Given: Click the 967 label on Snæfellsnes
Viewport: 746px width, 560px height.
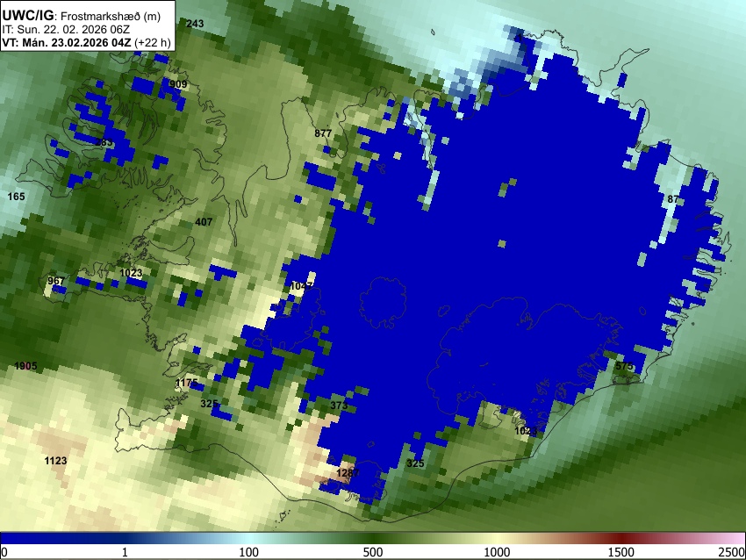Looking at the screenshot, I should (x=55, y=281).
